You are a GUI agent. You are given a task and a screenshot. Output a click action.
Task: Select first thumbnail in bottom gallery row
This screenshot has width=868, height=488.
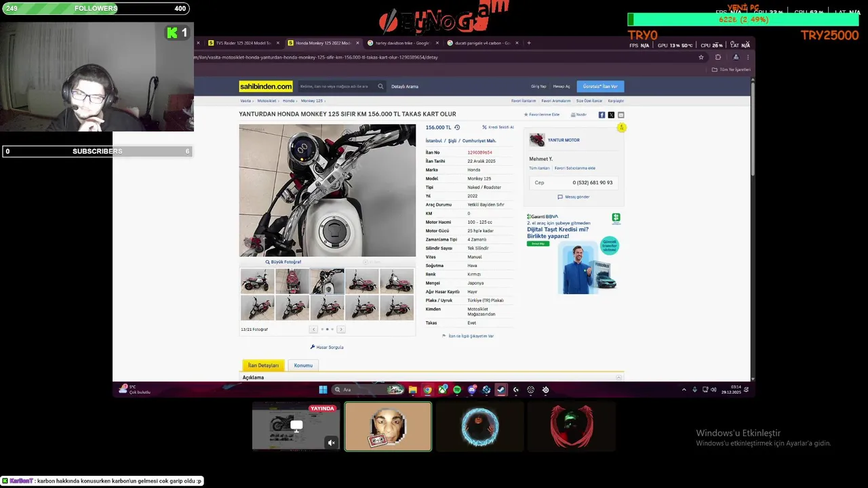click(x=258, y=308)
